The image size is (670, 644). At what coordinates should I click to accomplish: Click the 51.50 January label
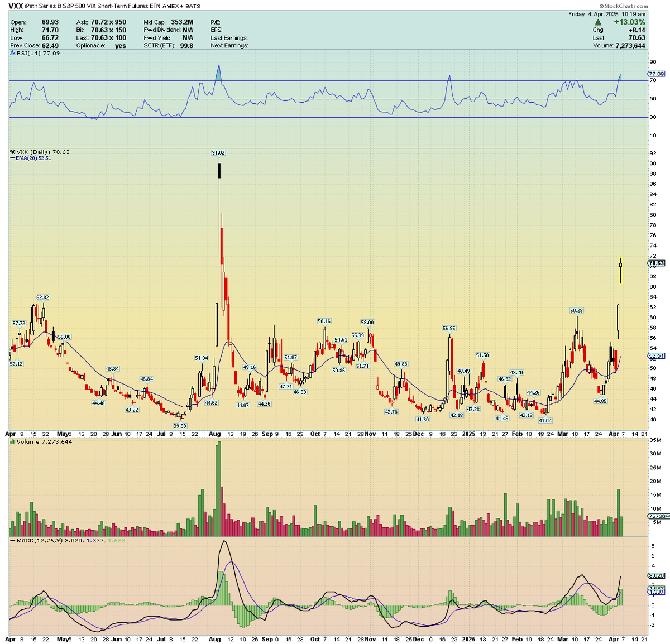pos(482,355)
